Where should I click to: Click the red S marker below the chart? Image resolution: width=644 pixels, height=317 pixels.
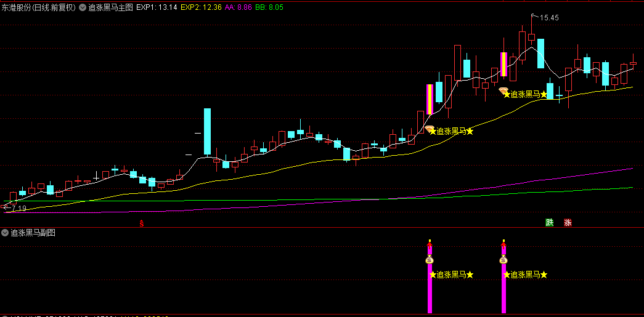(141, 223)
